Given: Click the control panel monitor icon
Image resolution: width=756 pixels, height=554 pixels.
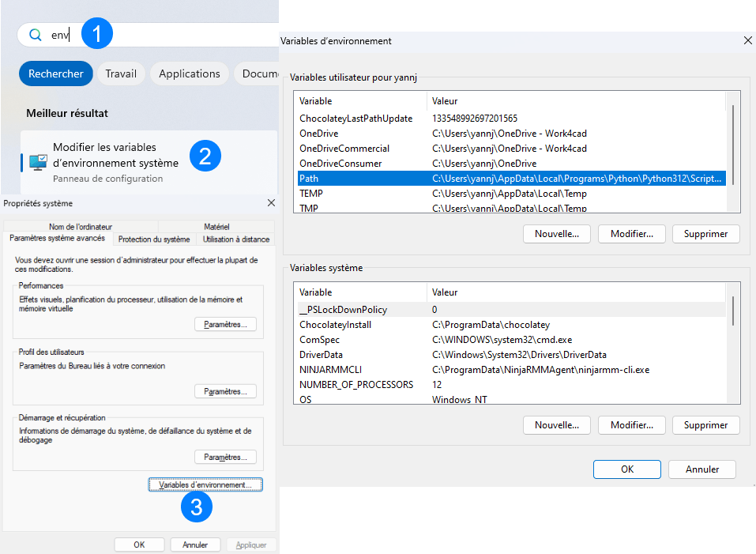Looking at the screenshot, I should pos(38,162).
